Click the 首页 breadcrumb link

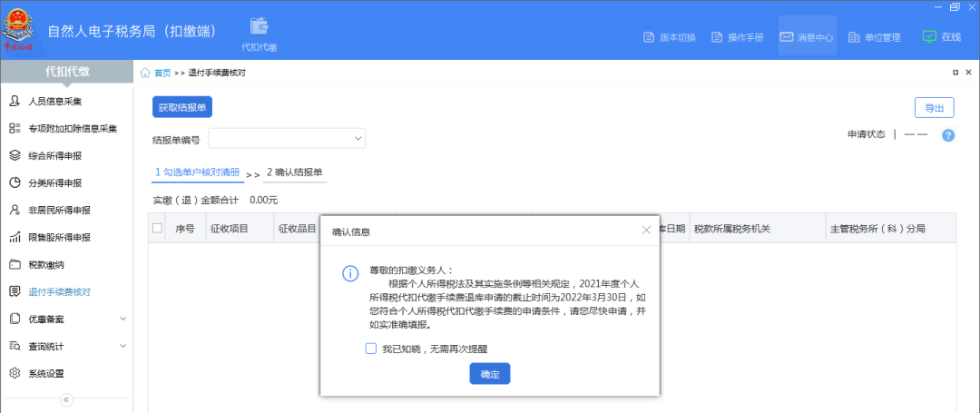[x=162, y=73]
